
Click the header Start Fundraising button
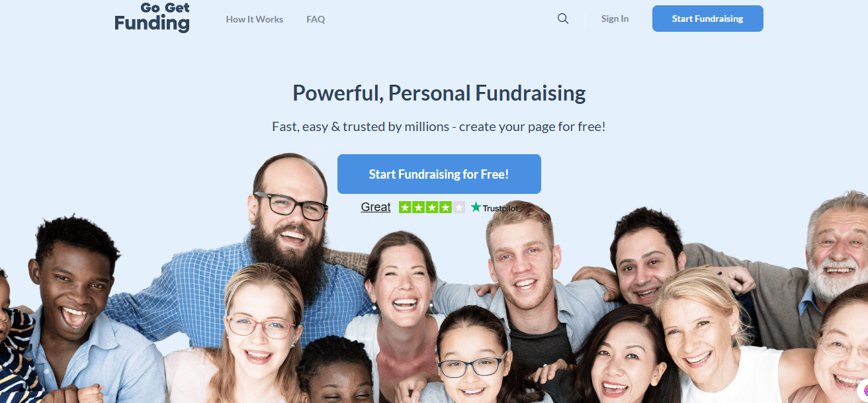(707, 19)
